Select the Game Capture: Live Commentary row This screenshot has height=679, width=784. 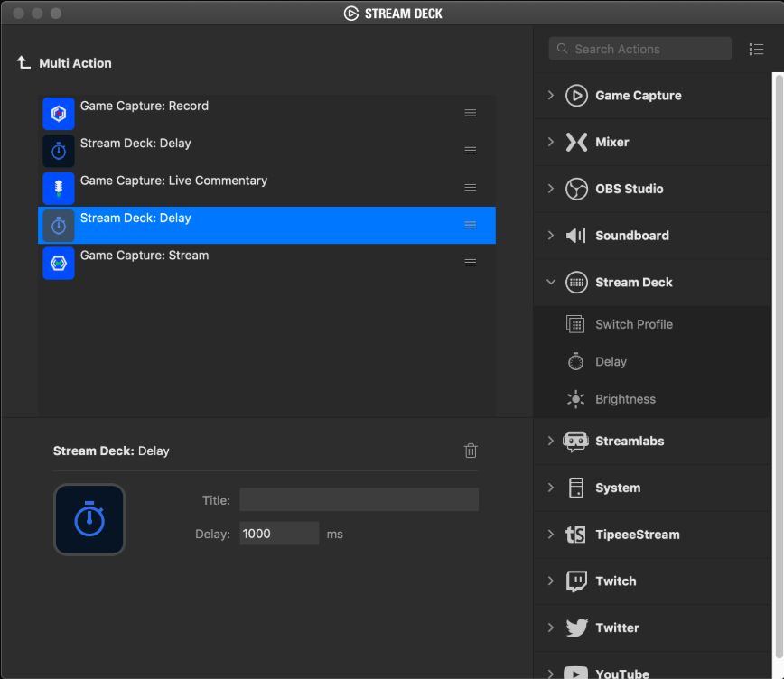[267, 189]
